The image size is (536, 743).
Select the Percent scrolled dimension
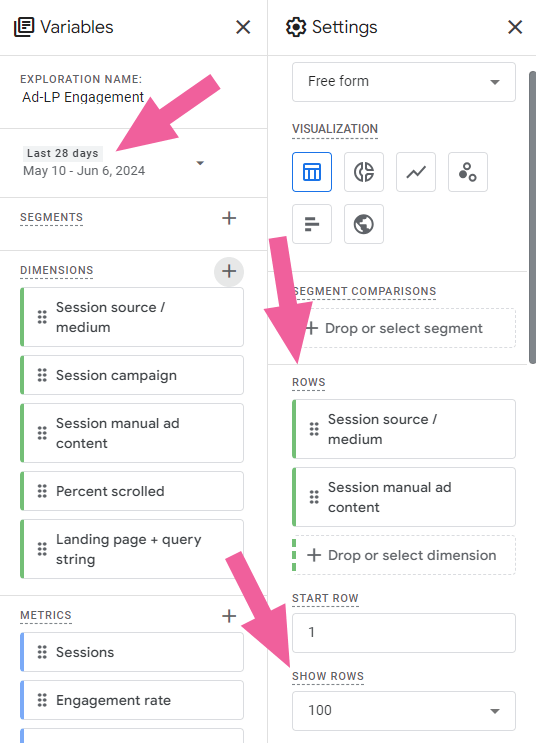[x=132, y=491]
